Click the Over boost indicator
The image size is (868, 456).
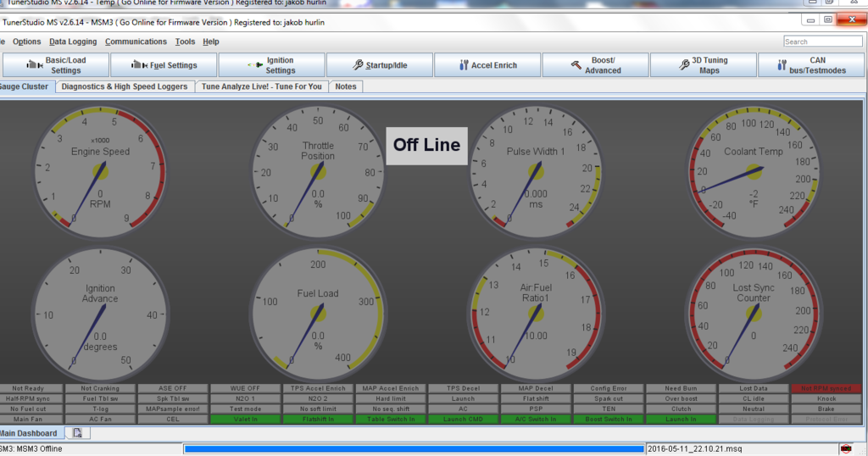tap(681, 398)
